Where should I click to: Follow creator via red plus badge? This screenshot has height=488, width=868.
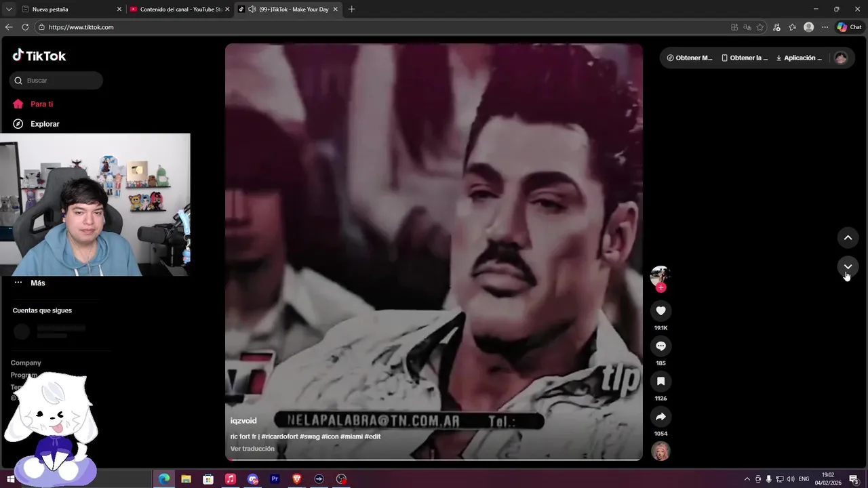pos(660,287)
